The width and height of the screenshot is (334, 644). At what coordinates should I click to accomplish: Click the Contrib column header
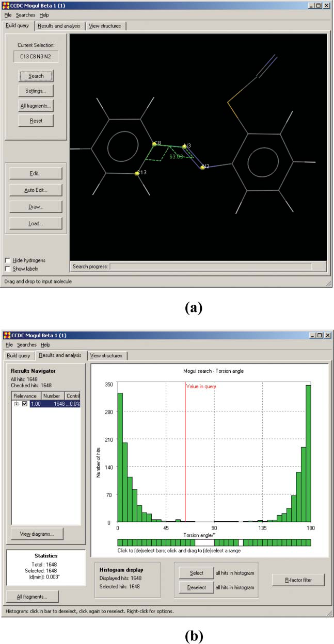pos(73,396)
